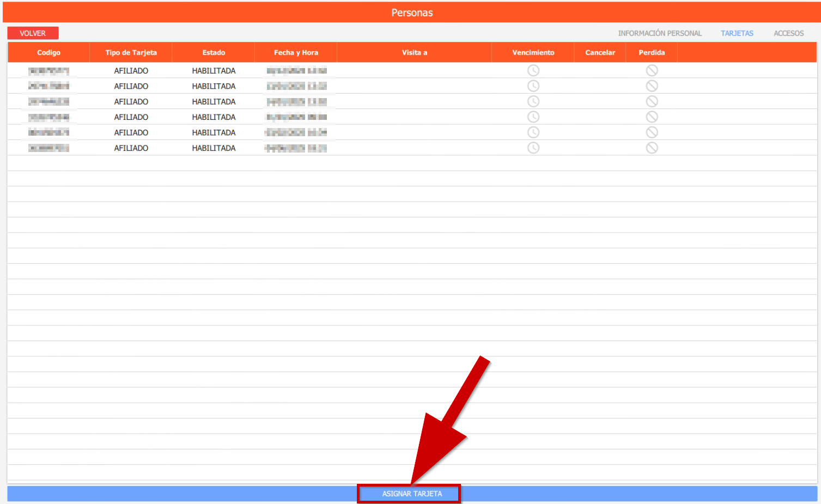The width and height of the screenshot is (821, 504).
Task: Click the Estado column header
Action: point(214,53)
